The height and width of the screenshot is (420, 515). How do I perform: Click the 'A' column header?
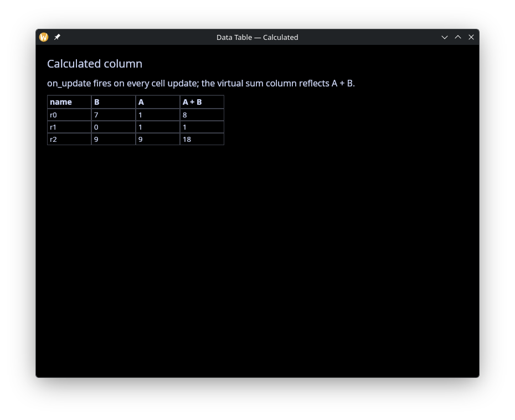coord(158,102)
